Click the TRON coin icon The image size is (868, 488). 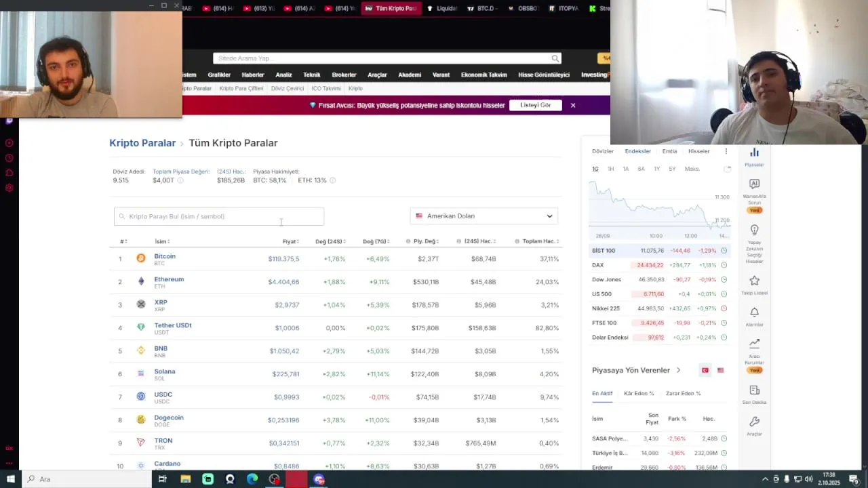(x=141, y=443)
